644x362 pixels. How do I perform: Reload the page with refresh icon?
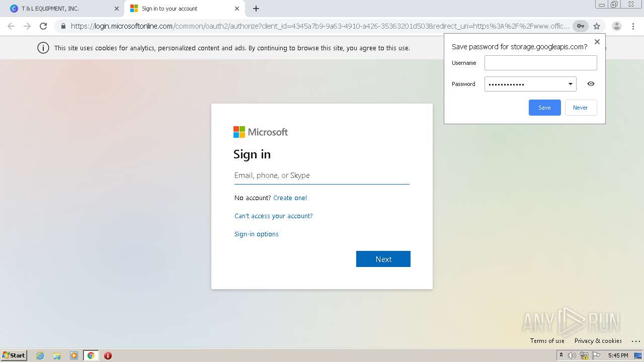click(43, 26)
